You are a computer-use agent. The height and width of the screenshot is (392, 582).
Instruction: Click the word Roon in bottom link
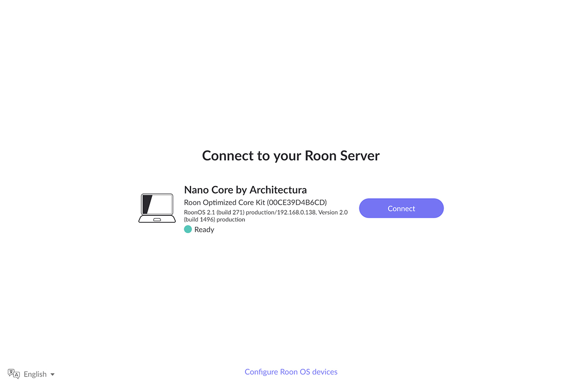pos(289,372)
